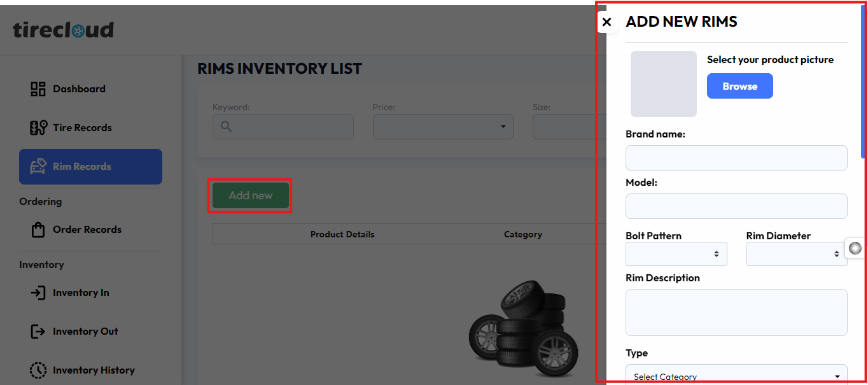The height and width of the screenshot is (385, 868).
Task: Click the Tire Records tire icon
Action: 38,128
